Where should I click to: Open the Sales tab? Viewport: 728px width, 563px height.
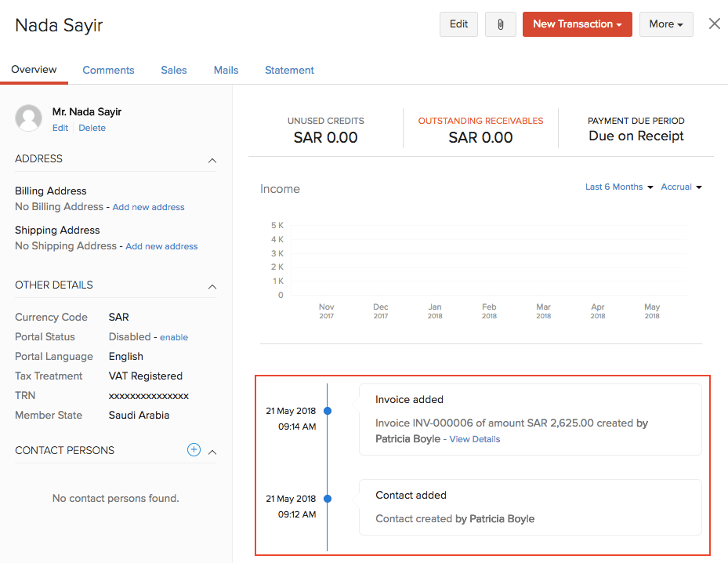pyautogui.click(x=174, y=70)
